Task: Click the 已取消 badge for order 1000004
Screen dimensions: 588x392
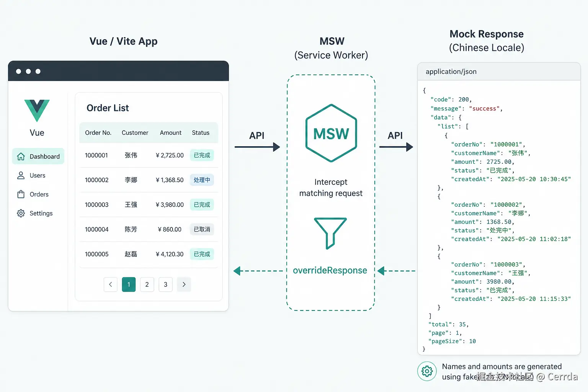Action: (202, 229)
